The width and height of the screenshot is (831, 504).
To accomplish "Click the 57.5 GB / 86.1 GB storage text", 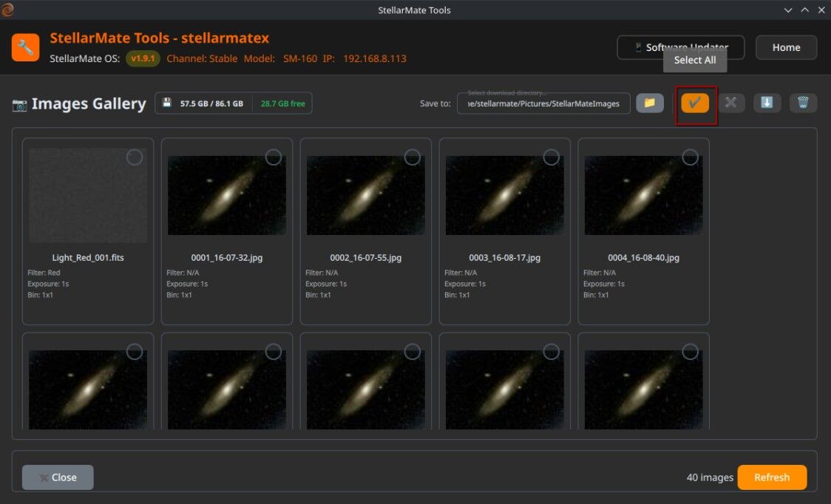I will pyautogui.click(x=211, y=103).
